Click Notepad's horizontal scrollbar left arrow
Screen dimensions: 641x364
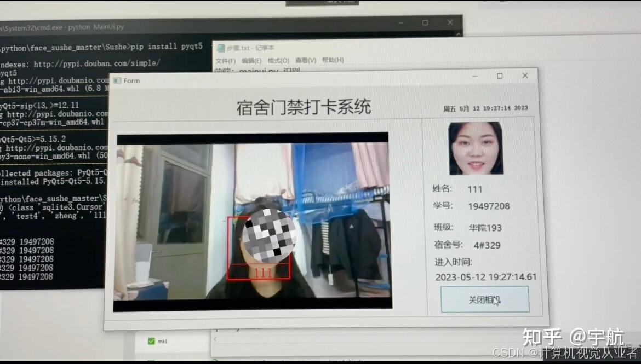click(215, 339)
